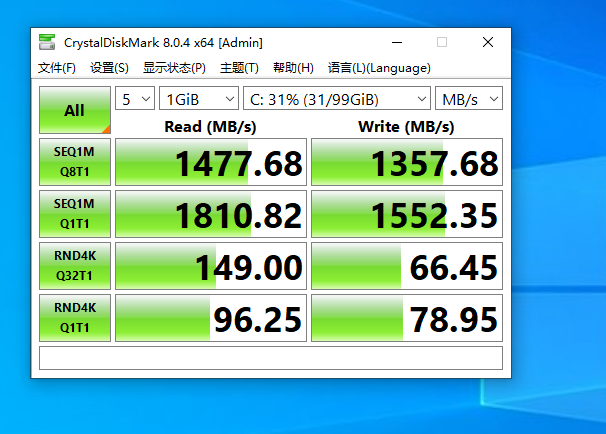Image resolution: width=606 pixels, height=434 pixels.
Task: Click the 1357.68 write result
Action: pyautogui.click(x=407, y=162)
